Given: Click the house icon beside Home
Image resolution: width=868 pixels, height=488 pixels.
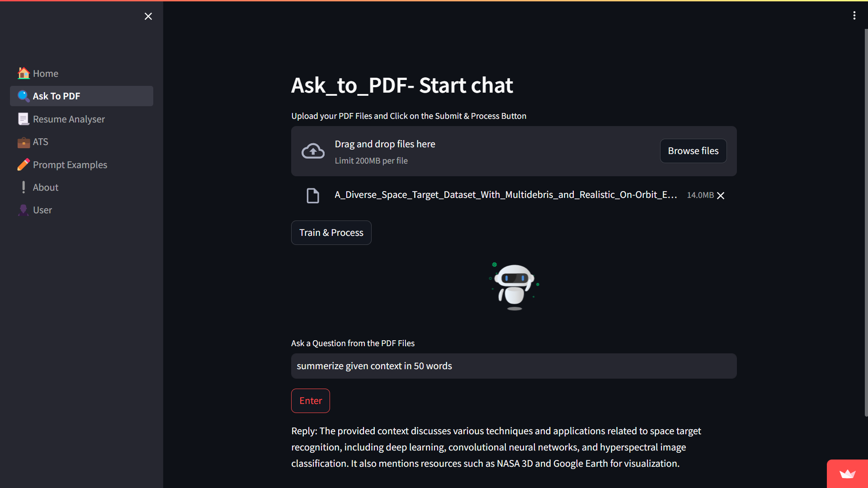Looking at the screenshot, I should 24,73.
